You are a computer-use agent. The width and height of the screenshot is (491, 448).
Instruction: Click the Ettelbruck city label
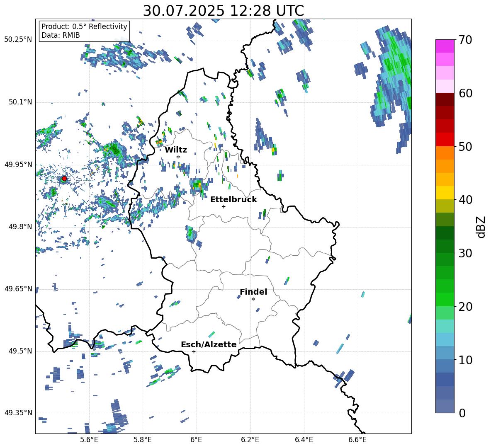233,199
